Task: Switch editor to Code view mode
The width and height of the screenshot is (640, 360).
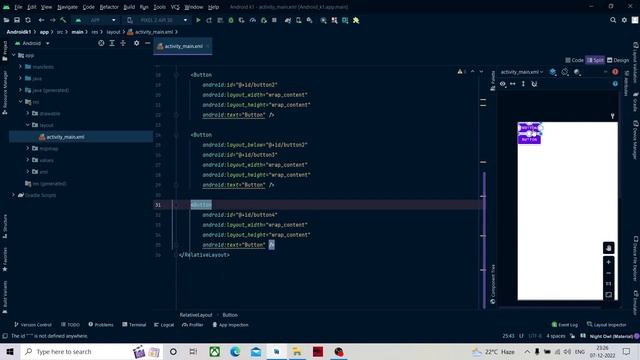Action: [x=574, y=60]
